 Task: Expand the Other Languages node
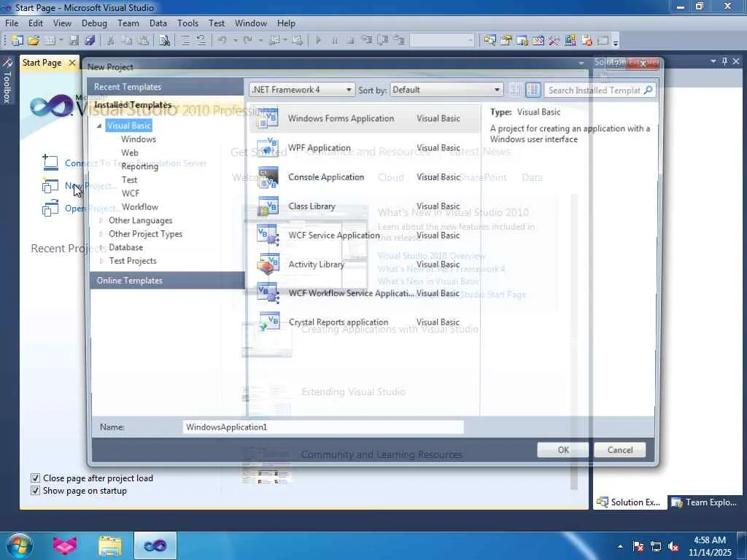pos(101,220)
